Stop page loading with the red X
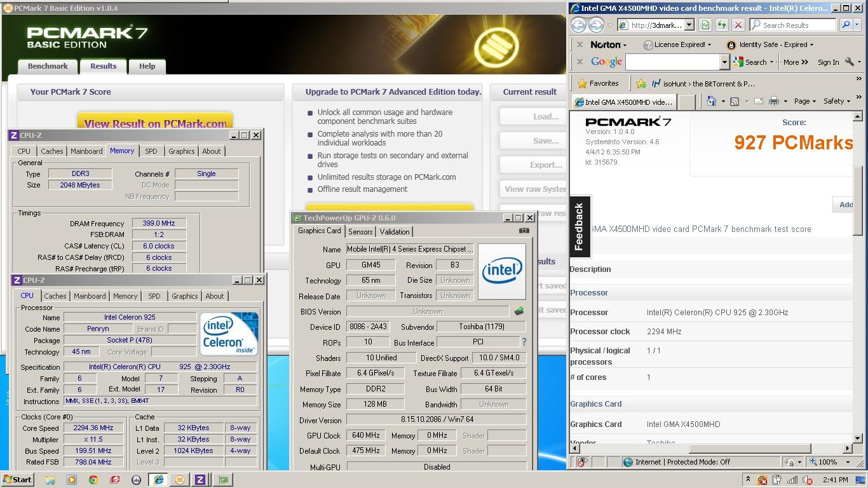 click(738, 25)
